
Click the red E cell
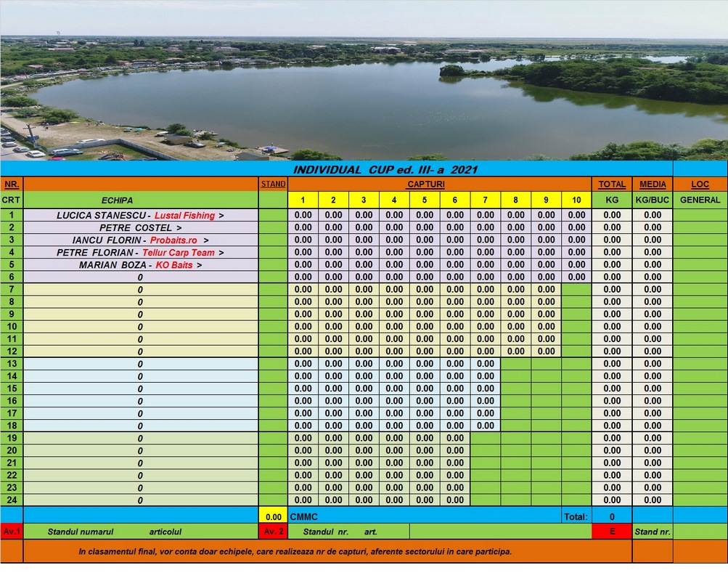[612, 532]
